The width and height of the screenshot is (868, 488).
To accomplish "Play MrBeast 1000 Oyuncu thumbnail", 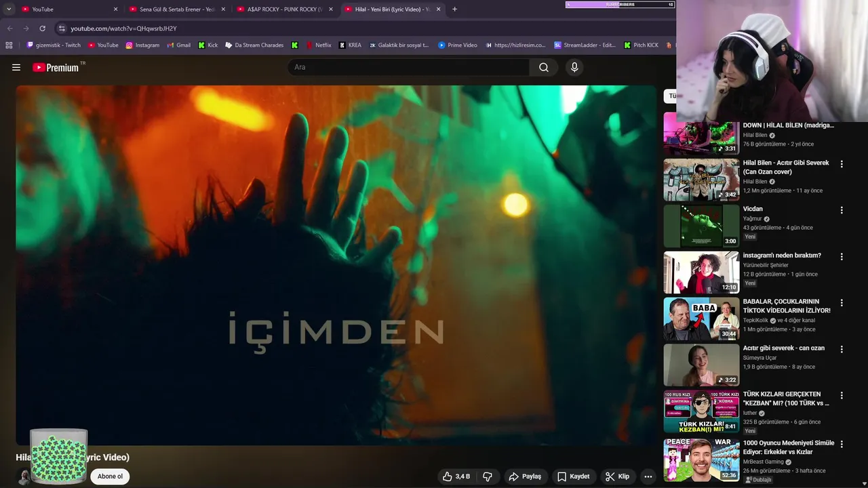I will (x=701, y=460).
